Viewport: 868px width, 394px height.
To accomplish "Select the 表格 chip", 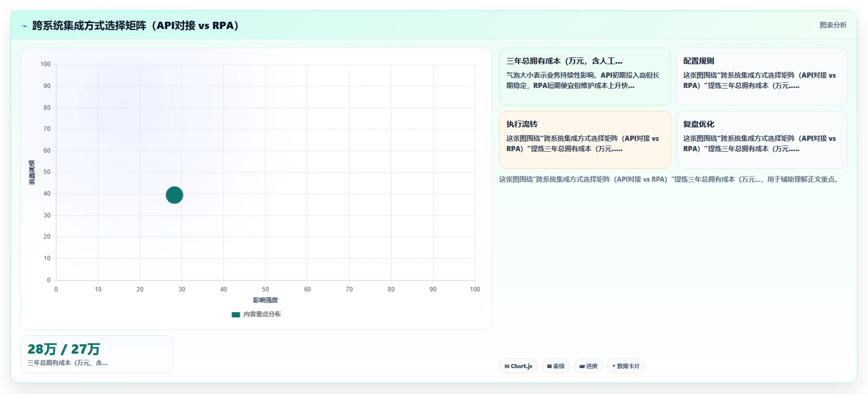I will click(x=556, y=366).
